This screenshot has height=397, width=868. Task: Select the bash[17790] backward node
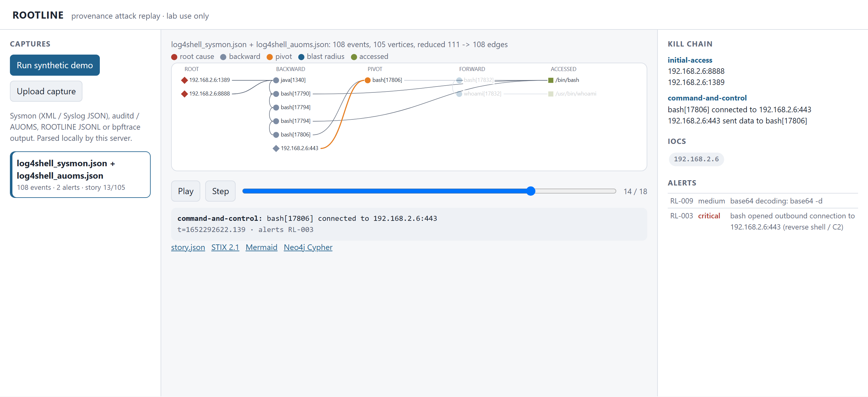tap(276, 94)
